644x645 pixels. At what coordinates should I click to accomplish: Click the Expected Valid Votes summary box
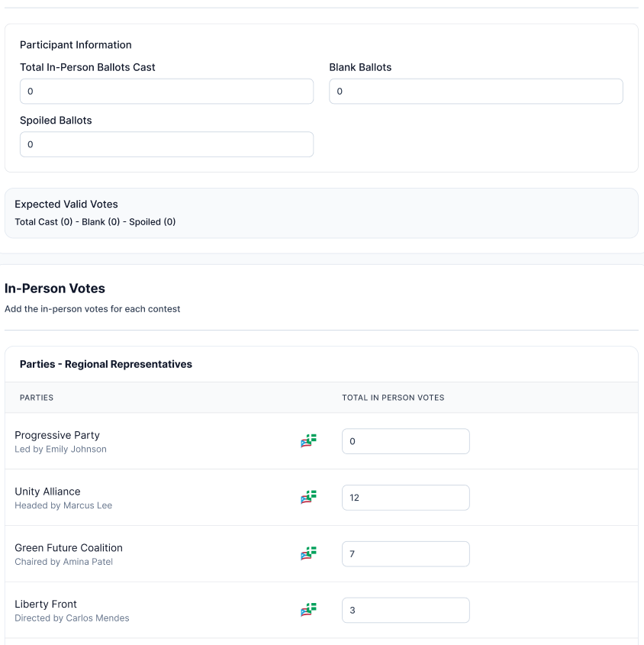(x=321, y=213)
